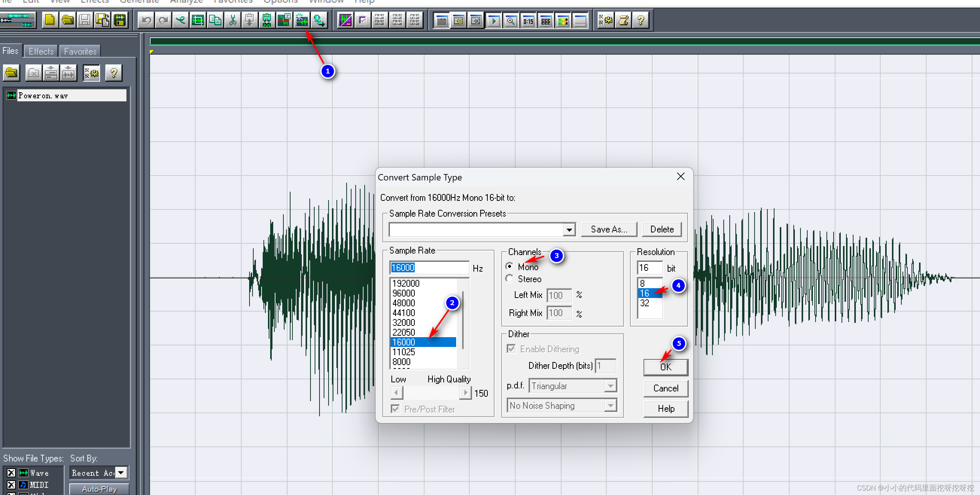This screenshot has height=495, width=980.
Task: Switch to the Favorites tab
Action: click(80, 51)
